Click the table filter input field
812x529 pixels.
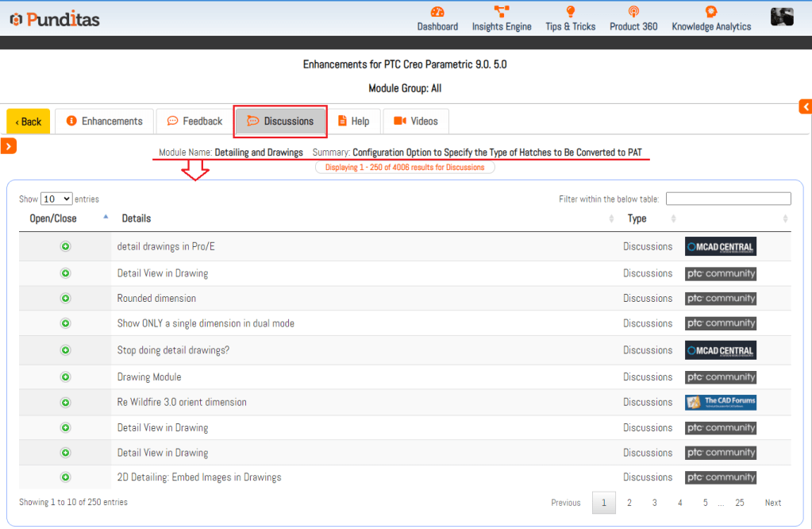728,199
